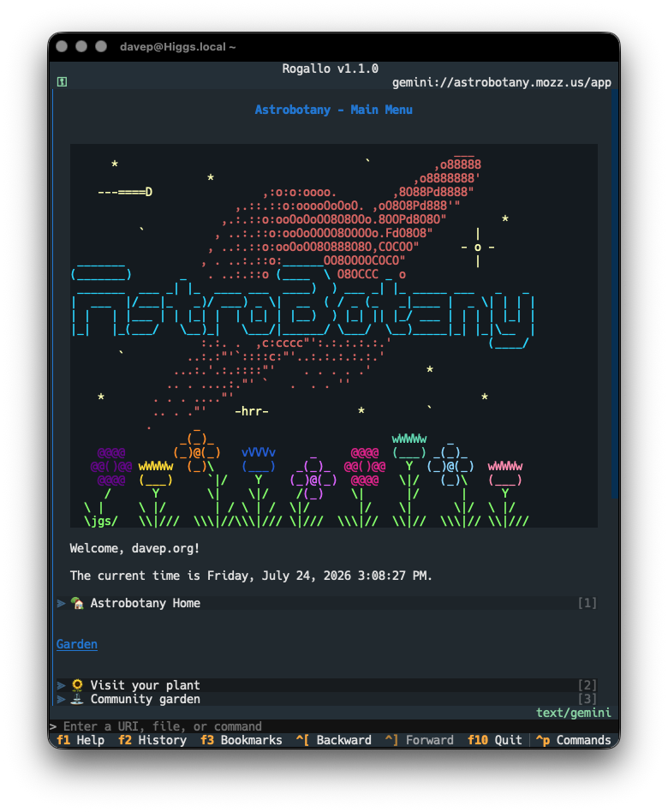Select Quit in the footer bar
The height and width of the screenshot is (812, 668).
(494, 740)
